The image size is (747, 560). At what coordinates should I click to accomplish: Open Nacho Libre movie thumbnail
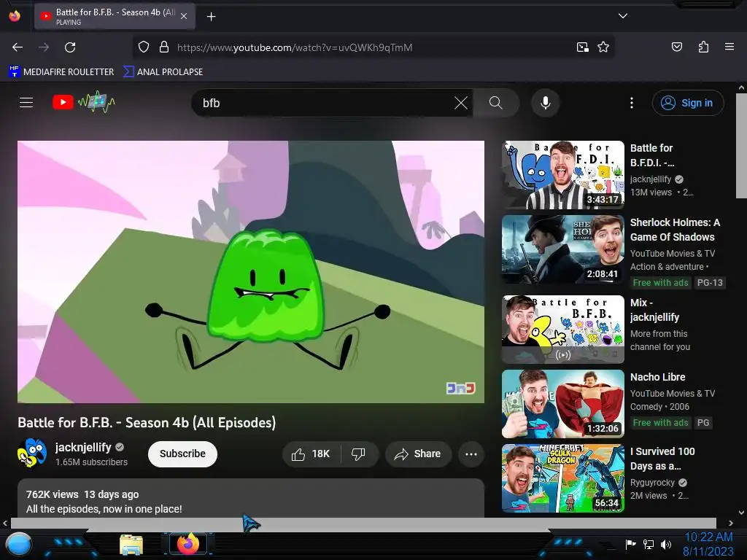[563, 404]
